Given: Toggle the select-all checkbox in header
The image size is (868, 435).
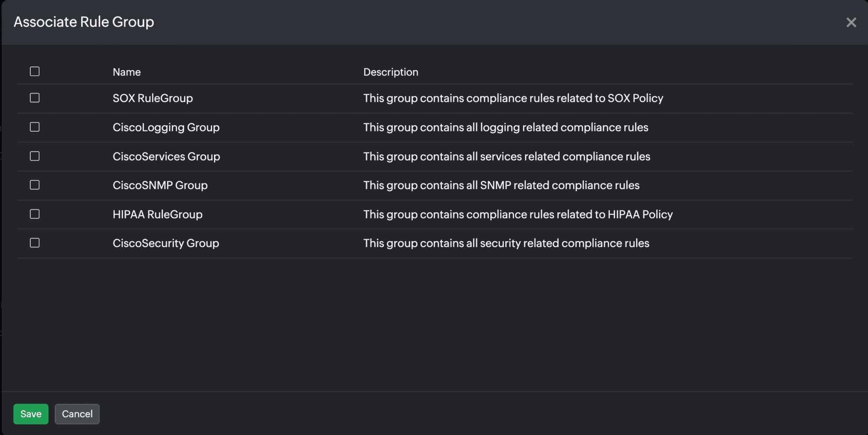Looking at the screenshot, I should point(35,72).
